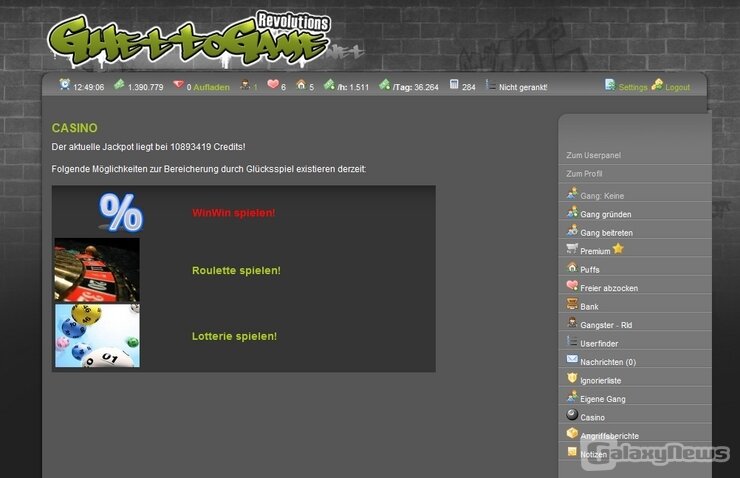Open the Settings link
This screenshot has width=740, height=478.
click(x=633, y=87)
